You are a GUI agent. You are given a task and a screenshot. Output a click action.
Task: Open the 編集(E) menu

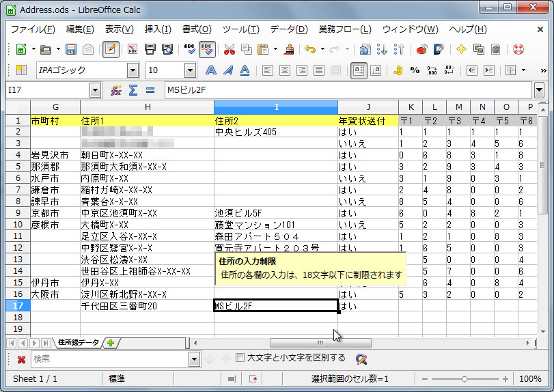coord(80,29)
